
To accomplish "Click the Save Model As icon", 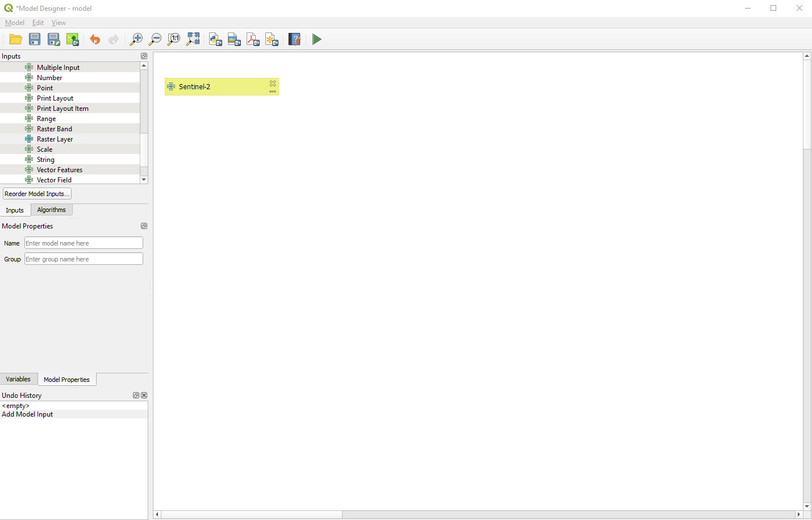I will 53,39.
